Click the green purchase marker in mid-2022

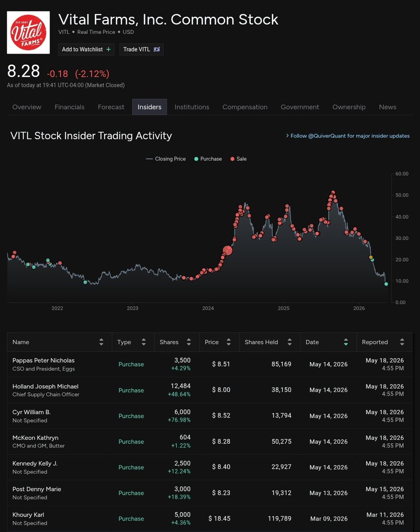[x=85, y=282]
